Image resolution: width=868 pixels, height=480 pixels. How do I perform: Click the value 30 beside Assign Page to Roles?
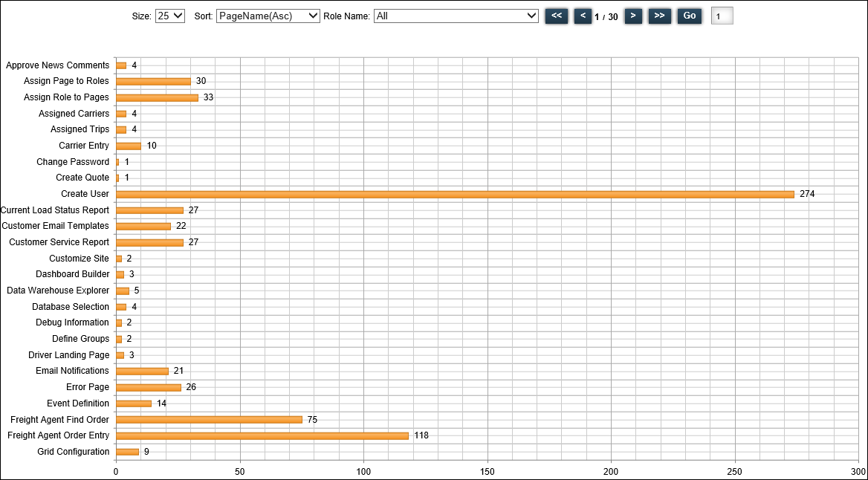click(x=201, y=82)
